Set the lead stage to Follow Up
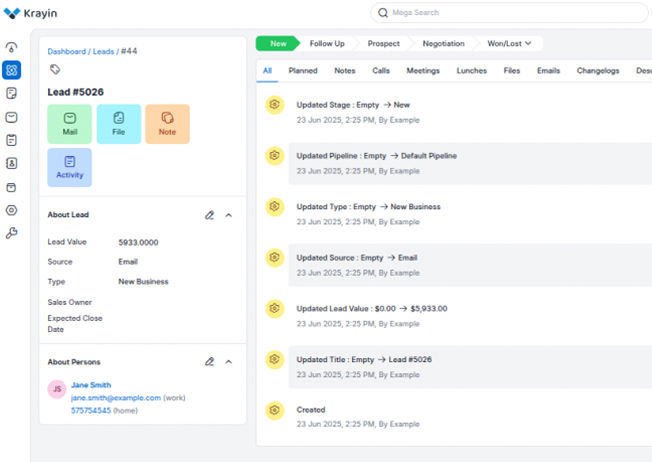Viewport: 652px width, 462px height. click(327, 44)
